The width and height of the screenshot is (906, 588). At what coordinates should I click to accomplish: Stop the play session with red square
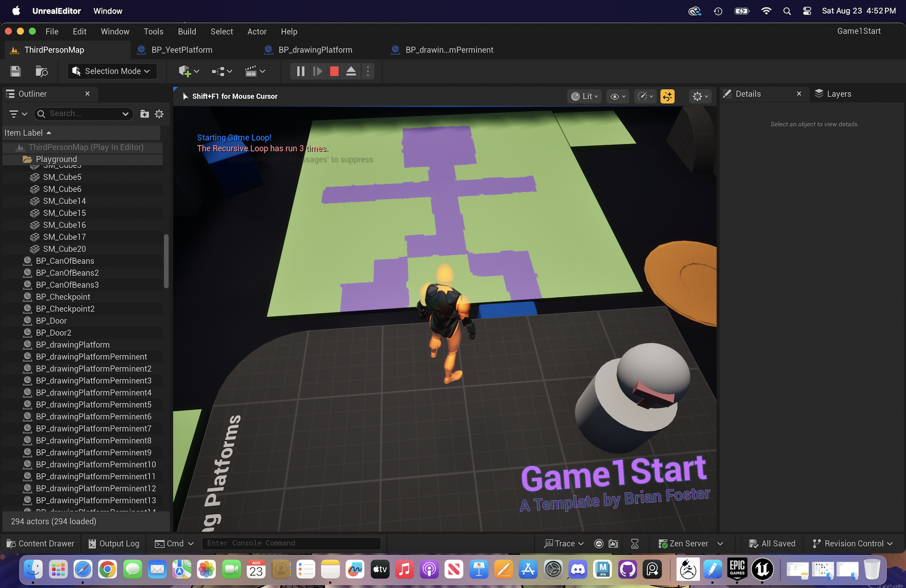click(334, 71)
